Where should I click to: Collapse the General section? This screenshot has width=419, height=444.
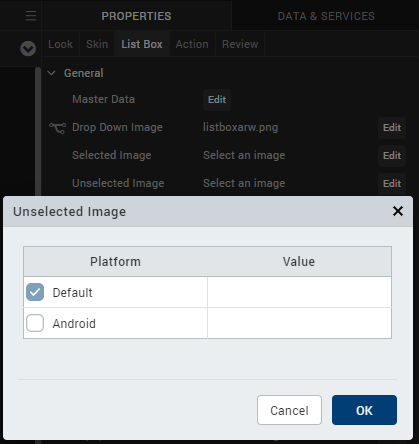tap(51, 73)
